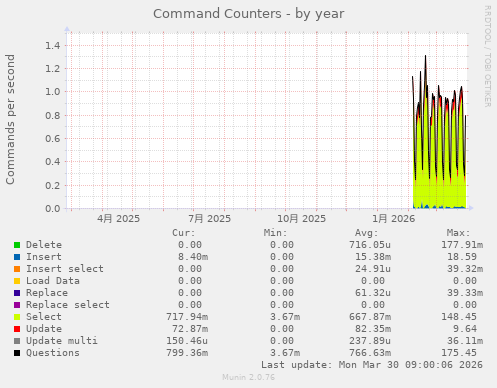Click the 'Replace' legend label
Viewport: 497px width, 388px height.
coord(47,293)
